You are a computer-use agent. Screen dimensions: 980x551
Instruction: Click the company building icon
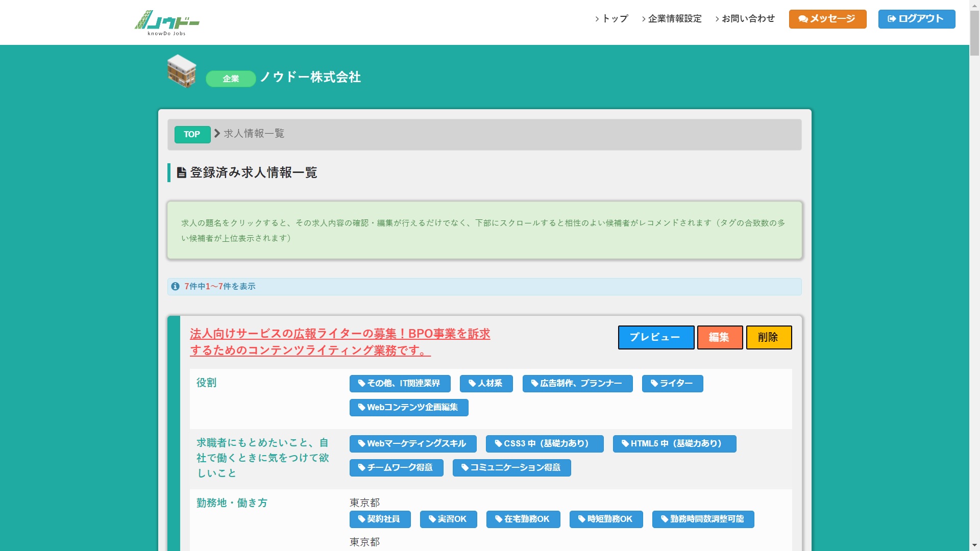pos(182,71)
